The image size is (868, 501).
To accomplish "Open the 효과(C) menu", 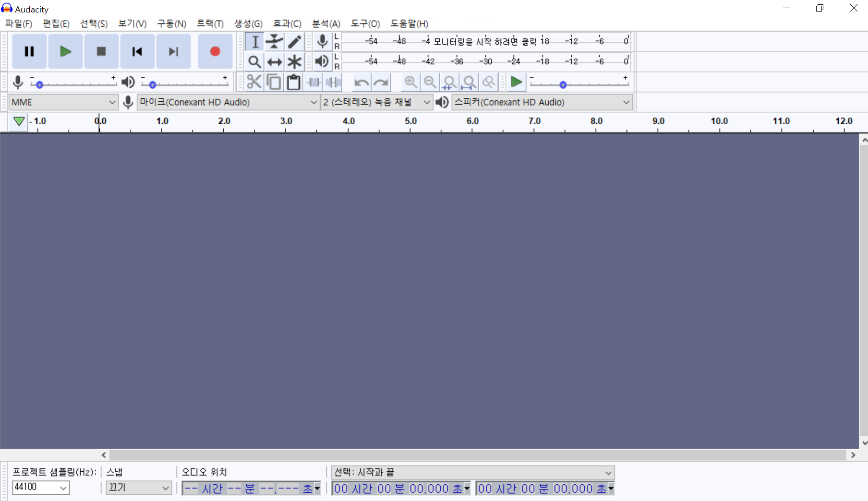I will coord(287,24).
